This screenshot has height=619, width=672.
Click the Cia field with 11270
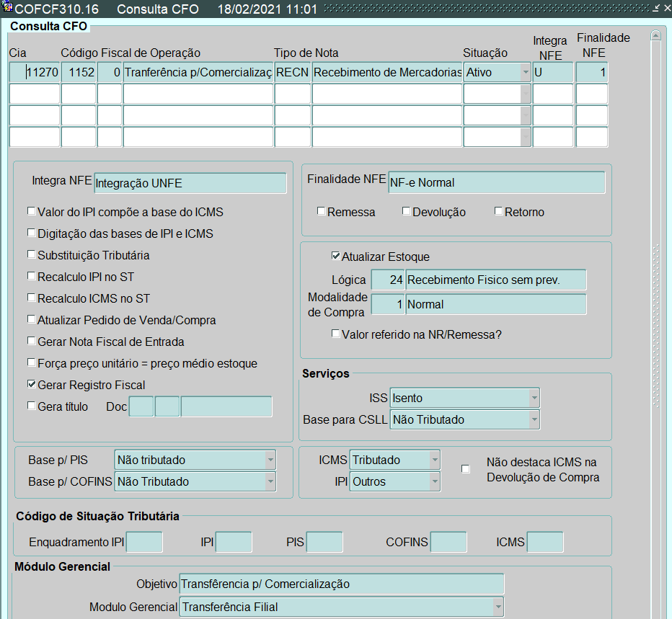pos(35,72)
